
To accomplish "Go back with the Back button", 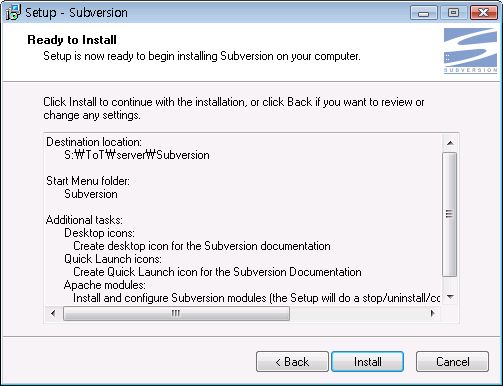I will [292, 362].
